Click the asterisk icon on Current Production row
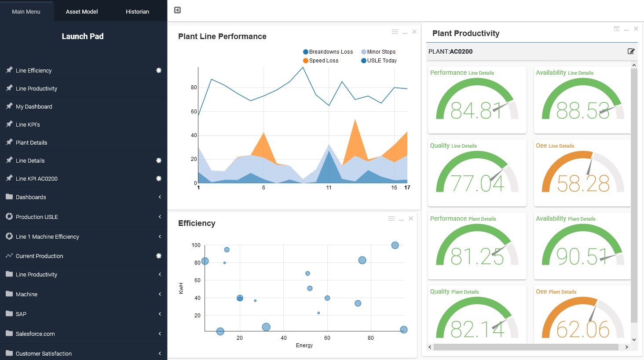The height and width of the screenshot is (360, 644). coord(159,256)
